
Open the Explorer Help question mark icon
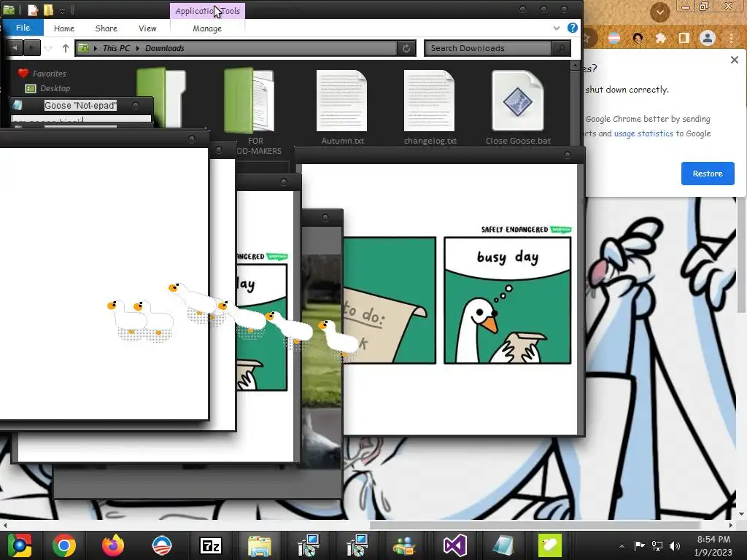(572, 28)
